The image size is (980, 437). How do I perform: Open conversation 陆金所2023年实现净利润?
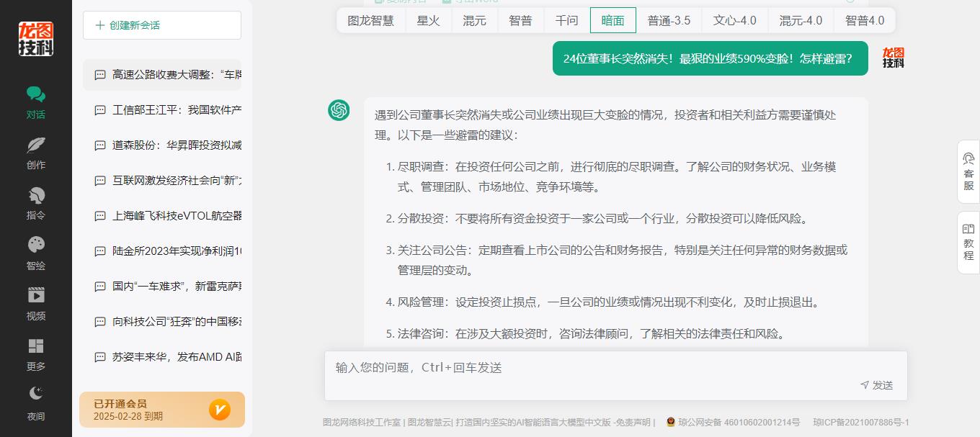[162, 251]
